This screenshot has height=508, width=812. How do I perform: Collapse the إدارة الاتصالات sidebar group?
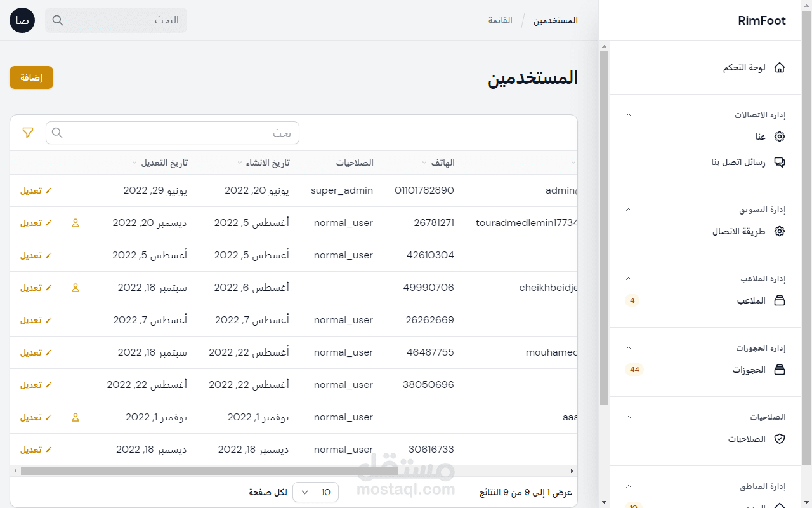tap(629, 115)
